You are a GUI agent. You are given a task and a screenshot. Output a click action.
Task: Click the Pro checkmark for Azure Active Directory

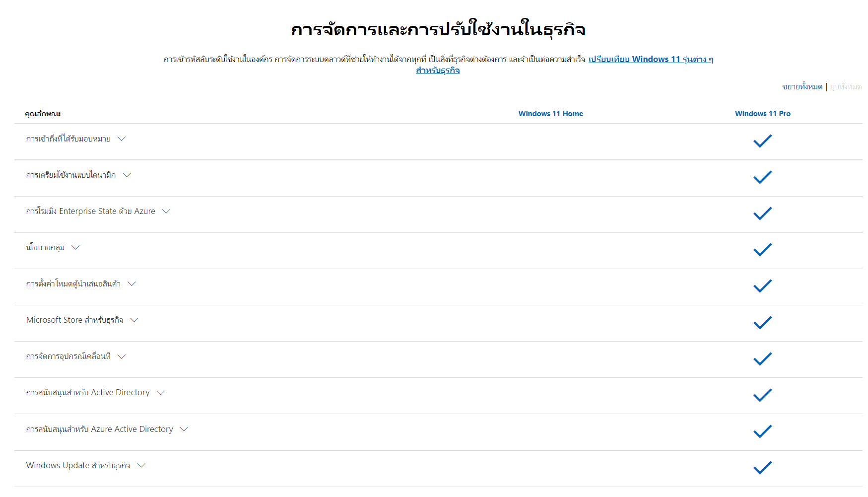click(762, 431)
